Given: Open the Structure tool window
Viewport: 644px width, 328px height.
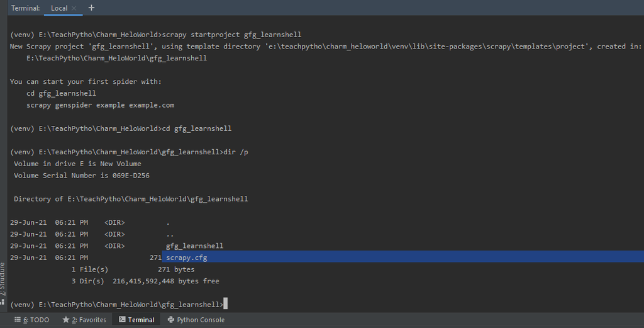Looking at the screenshot, I should click(x=3, y=278).
